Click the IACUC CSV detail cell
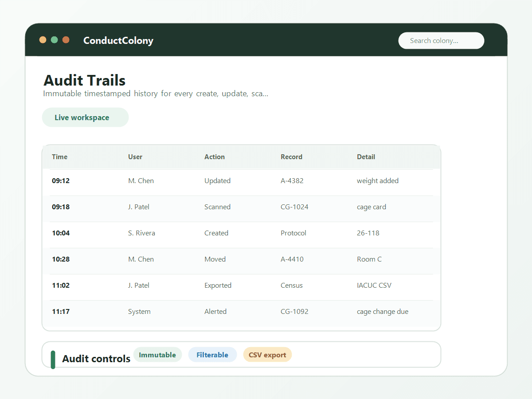The width and height of the screenshot is (532, 399). [x=374, y=286]
